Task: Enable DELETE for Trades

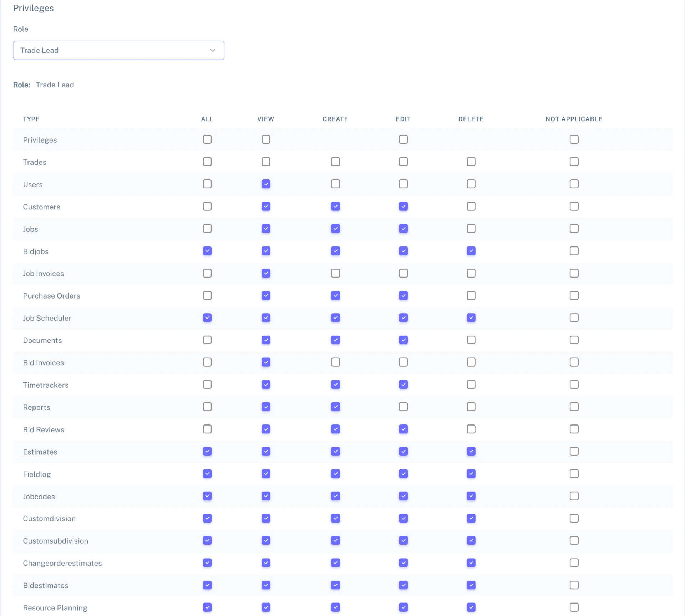Action: click(x=471, y=162)
